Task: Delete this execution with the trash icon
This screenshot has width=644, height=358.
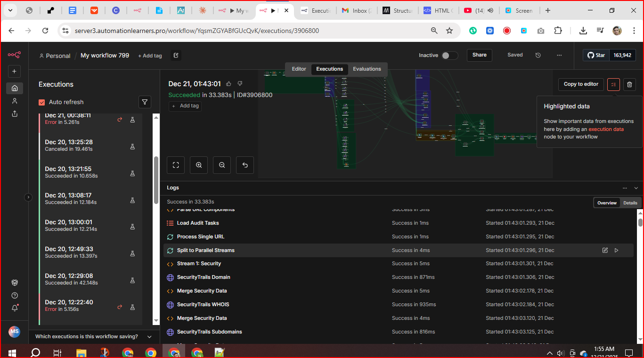Action: (629, 84)
